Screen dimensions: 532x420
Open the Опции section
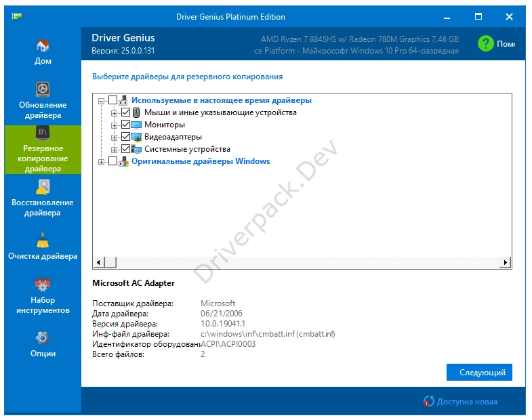(43, 344)
